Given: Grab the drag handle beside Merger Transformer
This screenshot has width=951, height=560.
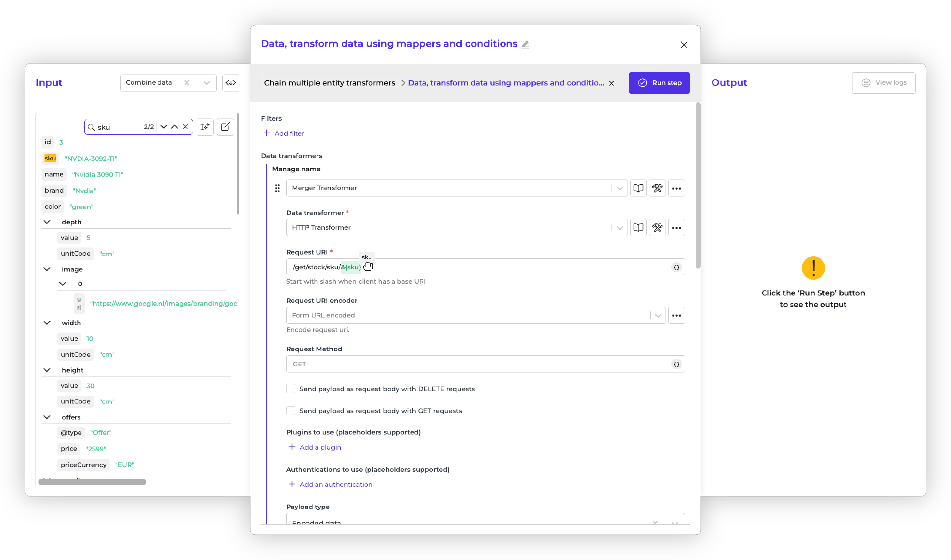Looking at the screenshot, I should click(277, 188).
